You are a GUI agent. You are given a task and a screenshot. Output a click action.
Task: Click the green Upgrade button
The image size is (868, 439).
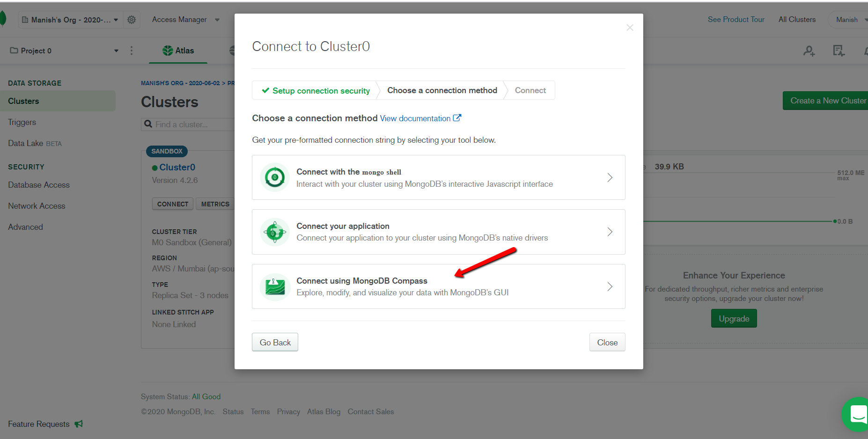click(734, 319)
